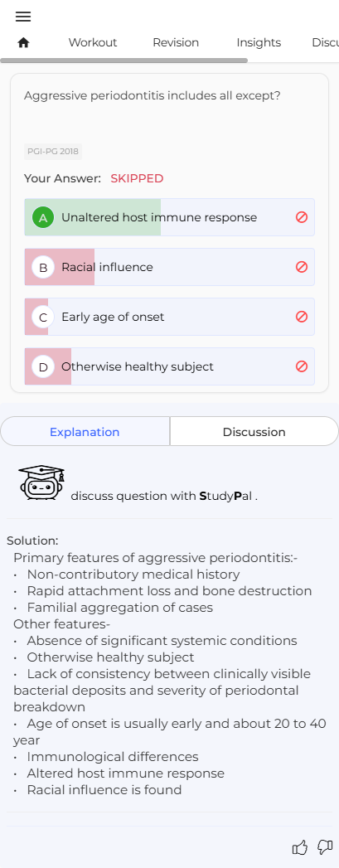Select option A Unaltered host immune response
The width and height of the screenshot is (339, 868).
coord(169,217)
